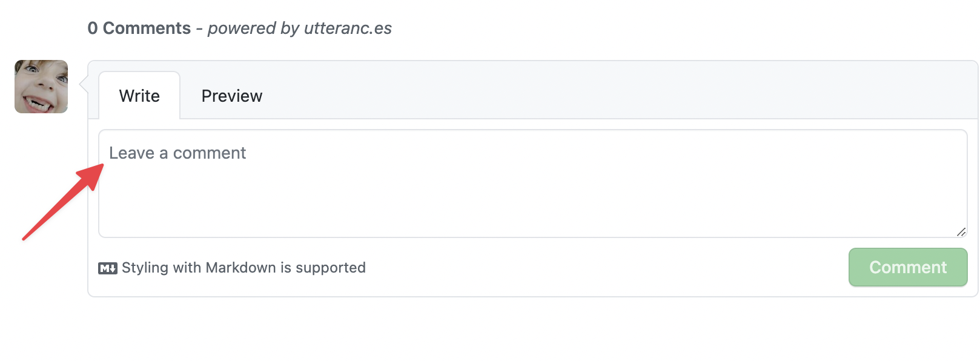Image resolution: width=980 pixels, height=361 pixels.
Task: Click the utteranc.es text in the header
Action: (348, 28)
